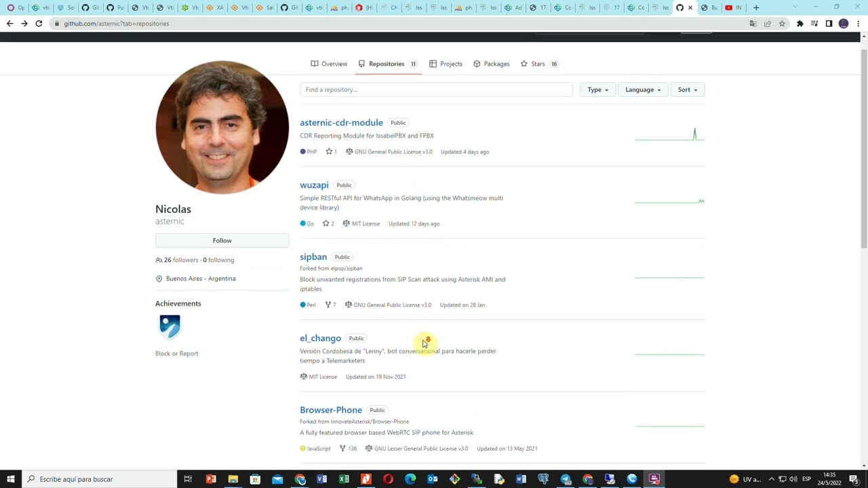Open Task View on the taskbar

coord(188,479)
